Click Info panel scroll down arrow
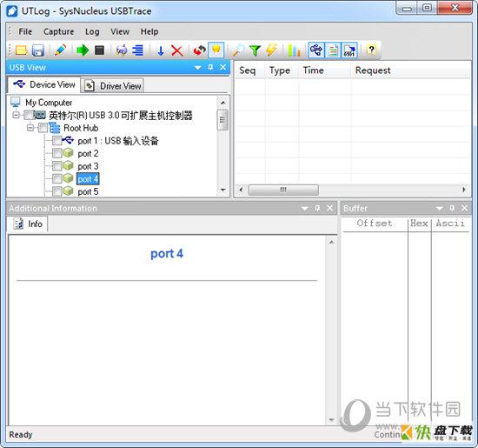This screenshot has width=478, height=448. coord(331,420)
